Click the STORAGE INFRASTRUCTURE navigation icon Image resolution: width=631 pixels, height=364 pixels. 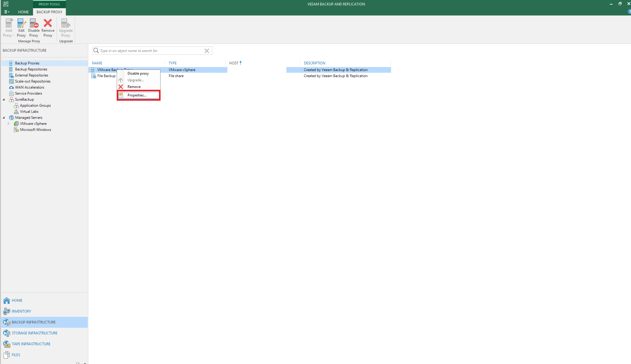tap(7, 333)
